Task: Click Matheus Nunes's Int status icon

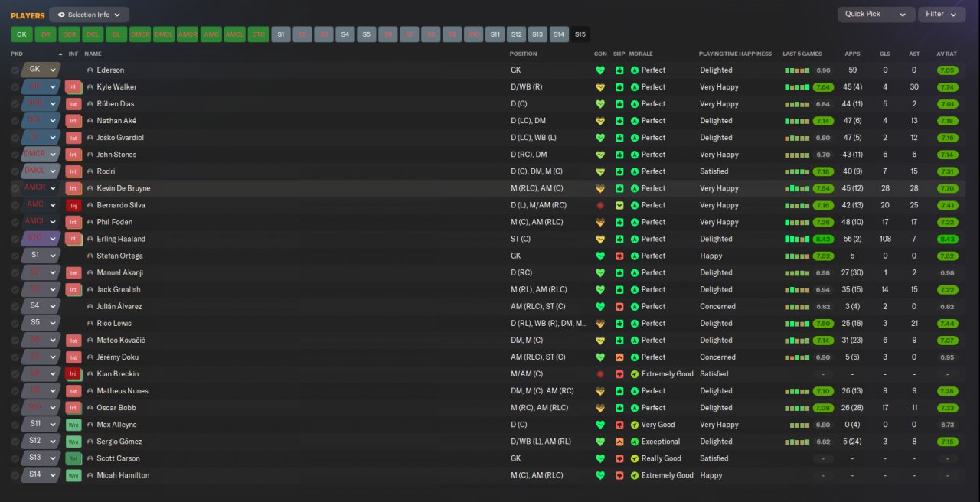Action: (x=73, y=391)
